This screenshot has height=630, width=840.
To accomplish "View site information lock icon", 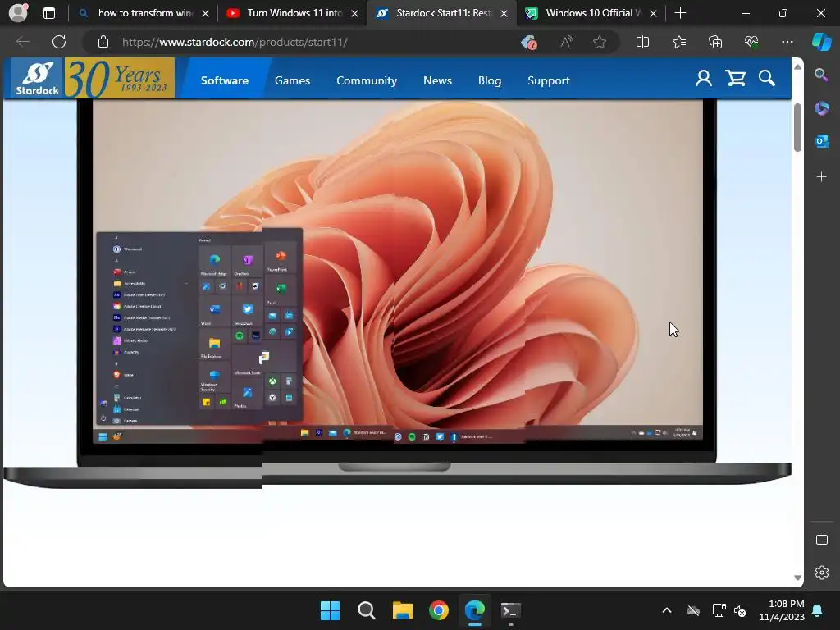I will [103, 42].
